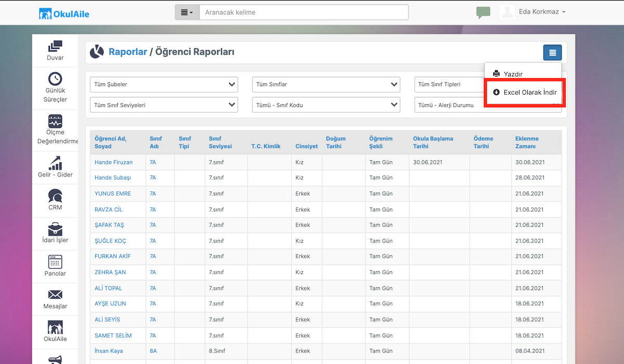Image resolution: width=624 pixels, height=364 pixels.
Task: Toggle the blue hamburger options button
Action: coord(552,53)
